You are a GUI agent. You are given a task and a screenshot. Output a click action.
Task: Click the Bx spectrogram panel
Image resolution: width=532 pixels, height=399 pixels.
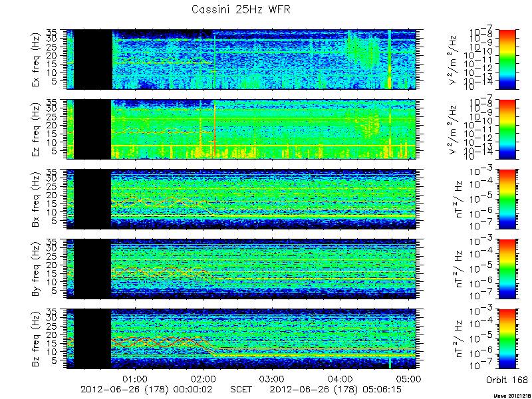tap(241, 199)
